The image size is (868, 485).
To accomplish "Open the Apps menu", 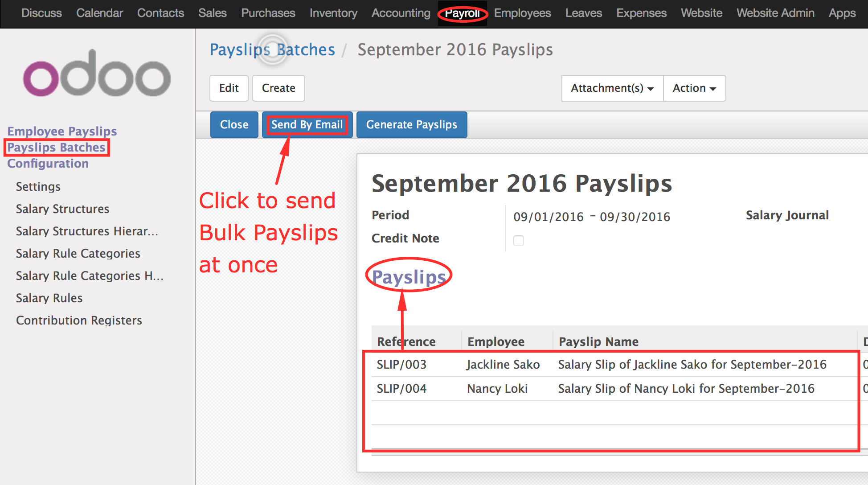I will [842, 13].
